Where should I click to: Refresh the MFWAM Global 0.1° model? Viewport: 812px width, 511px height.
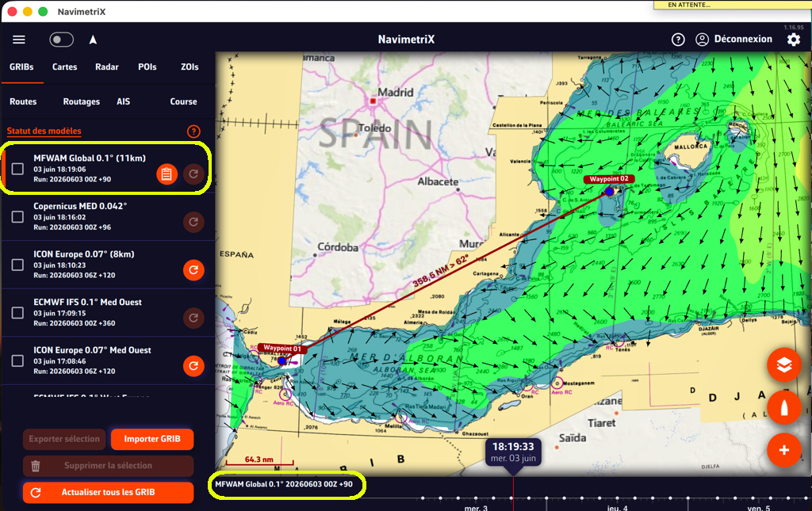pyautogui.click(x=193, y=174)
